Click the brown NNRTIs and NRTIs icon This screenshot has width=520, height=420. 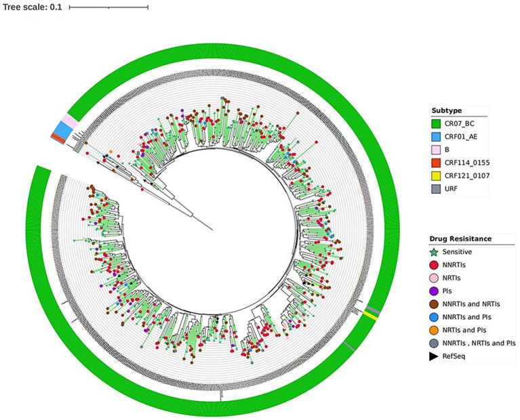[x=434, y=304]
